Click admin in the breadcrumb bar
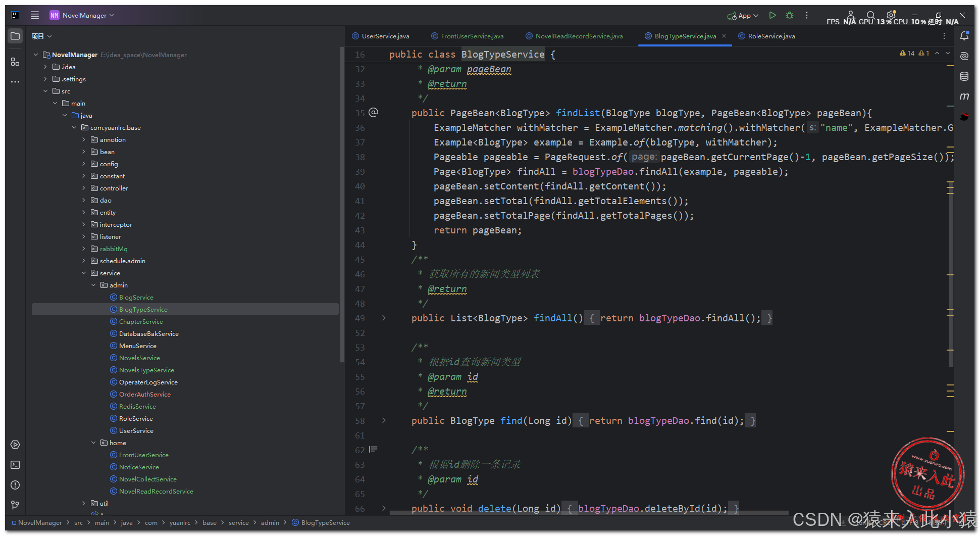 (270, 522)
